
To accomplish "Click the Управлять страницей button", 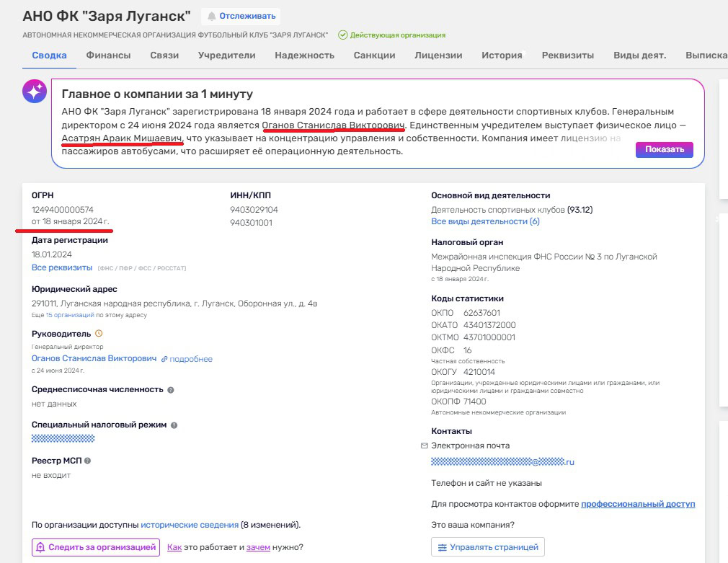I will click(x=487, y=547).
